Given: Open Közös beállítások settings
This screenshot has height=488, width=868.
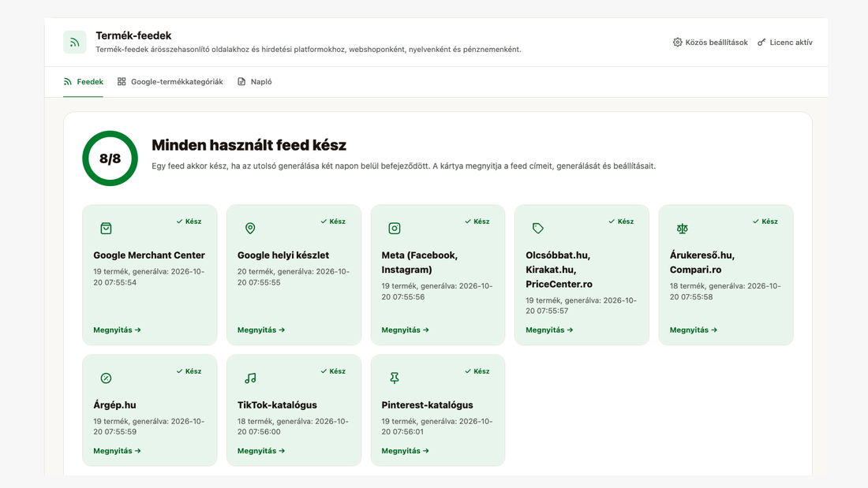Looking at the screenshot, I should click(710, 42).
